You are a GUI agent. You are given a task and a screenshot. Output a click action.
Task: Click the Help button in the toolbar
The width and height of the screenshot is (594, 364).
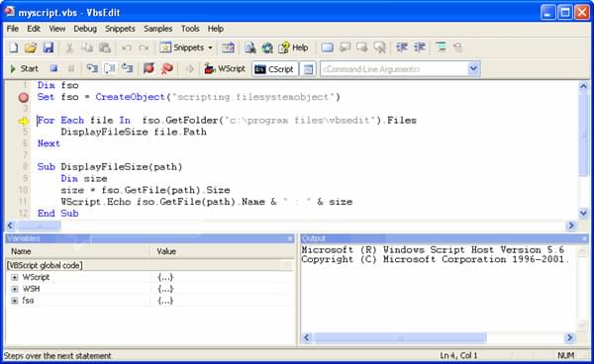coord(293,47)
